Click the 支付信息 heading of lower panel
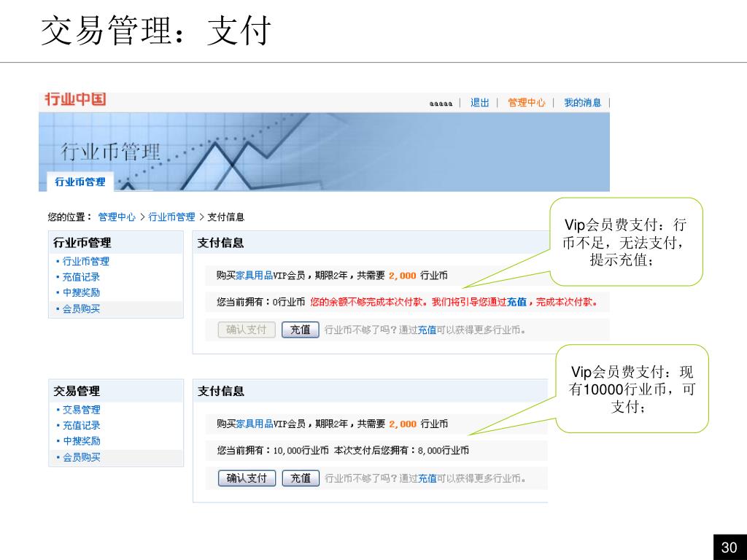Screen dimensions: 747x560 click(x=221, y=392)
